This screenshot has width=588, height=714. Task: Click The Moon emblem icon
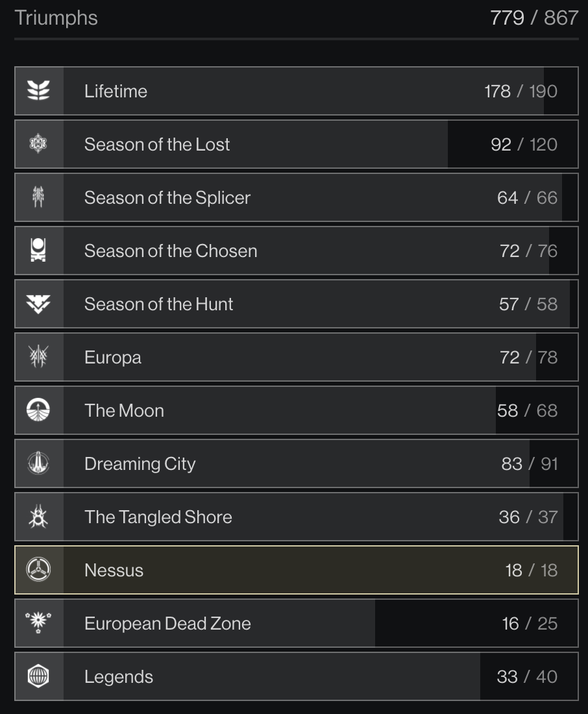(38, 410)
